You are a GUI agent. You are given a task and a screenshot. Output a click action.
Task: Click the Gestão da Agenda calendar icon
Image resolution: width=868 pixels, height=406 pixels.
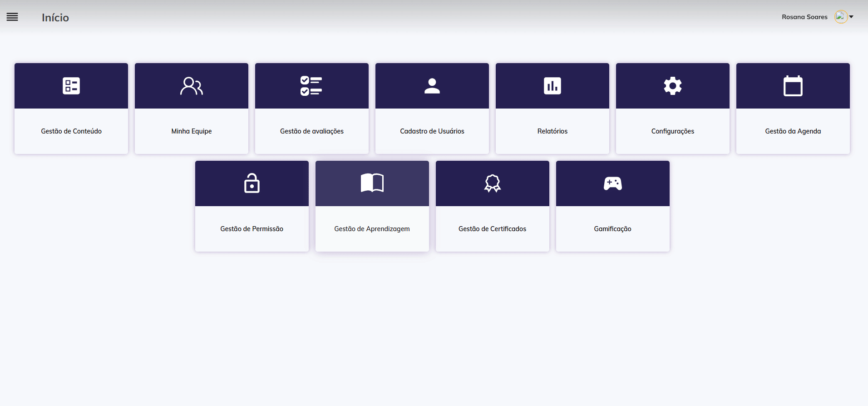tap(793, 86)
